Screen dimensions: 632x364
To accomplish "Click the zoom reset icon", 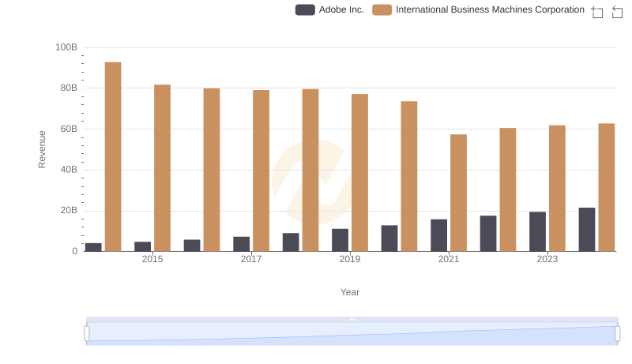I will (x=617, y=12).
